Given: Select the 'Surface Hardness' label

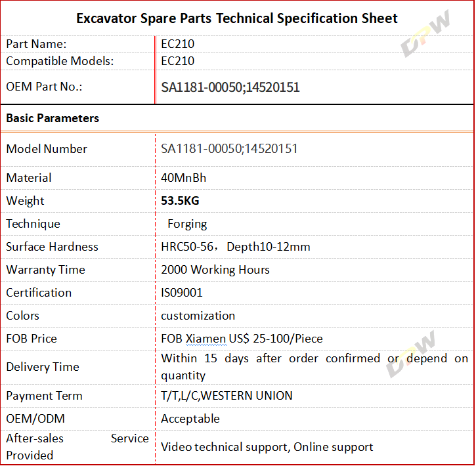Looking at the screenshot, I should pyautogui.click(x=52, y=247).
